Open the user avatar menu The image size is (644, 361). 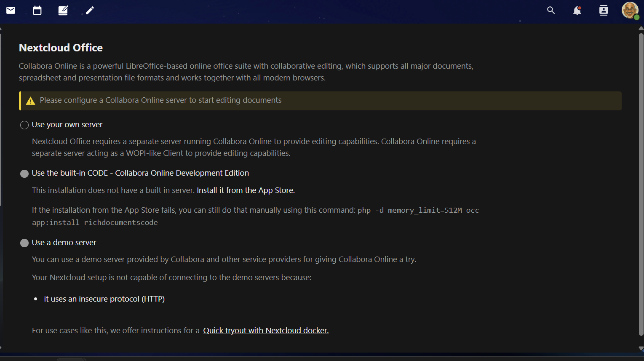(x=630, y=11)
